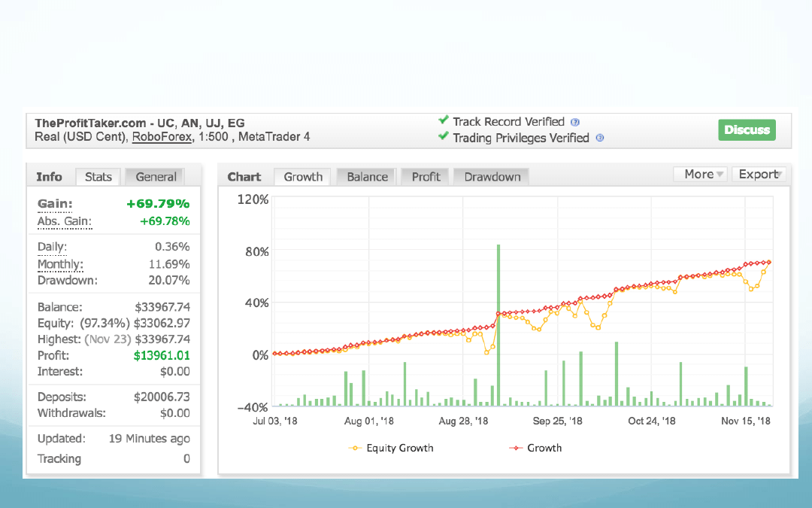This screenshot has width=812, height=508.
Task: Click the help icon beside Trading Privileges Verified
Action: point(599,138)
